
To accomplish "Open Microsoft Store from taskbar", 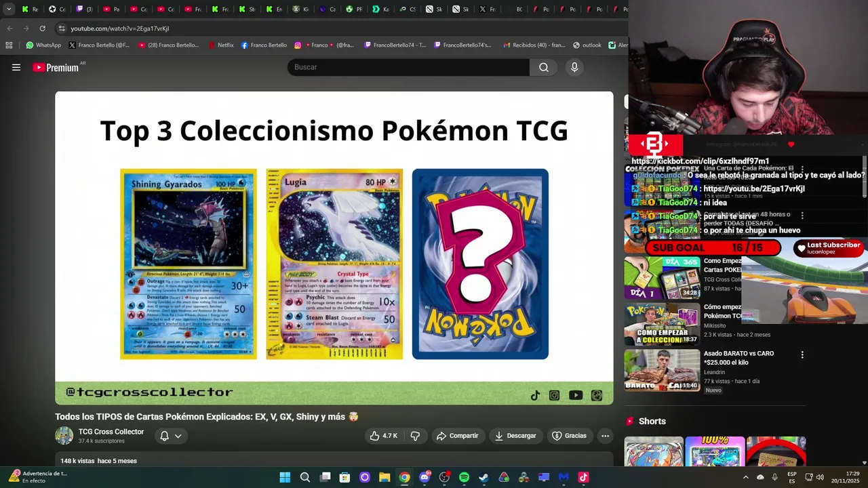I will point(344,477).
